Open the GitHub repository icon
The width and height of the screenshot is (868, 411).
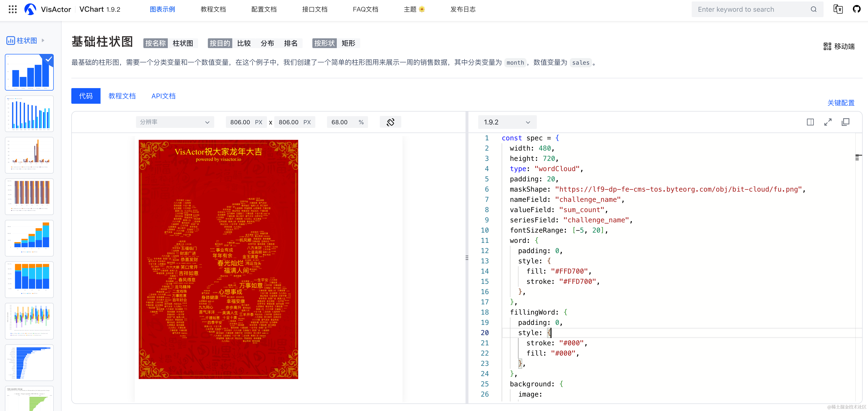[x=857, y=9]
